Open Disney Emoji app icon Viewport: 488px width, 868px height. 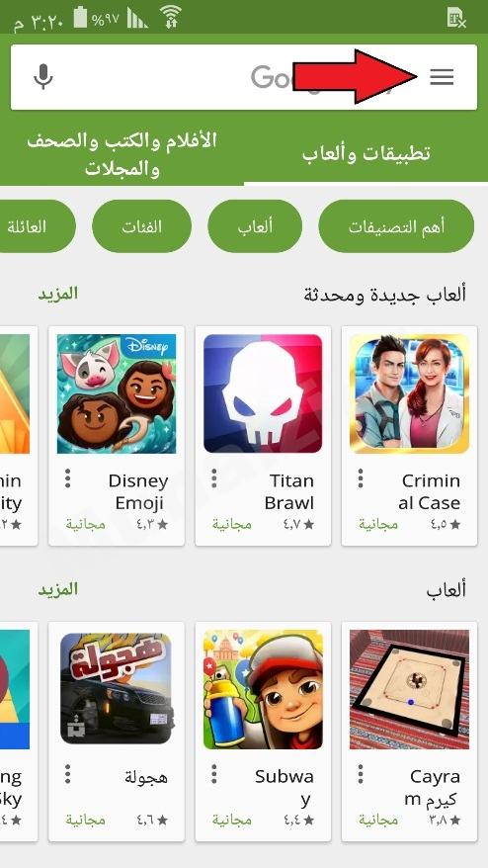[117, 393]
